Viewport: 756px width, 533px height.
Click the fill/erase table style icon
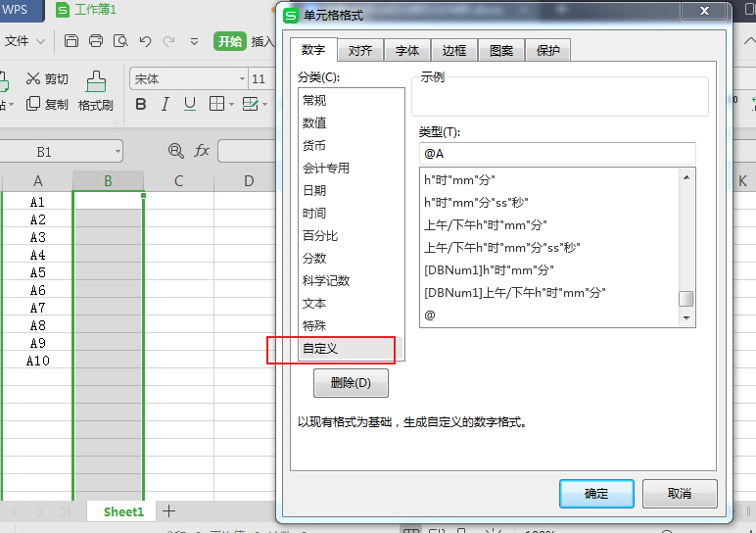[x=250, y=104]
